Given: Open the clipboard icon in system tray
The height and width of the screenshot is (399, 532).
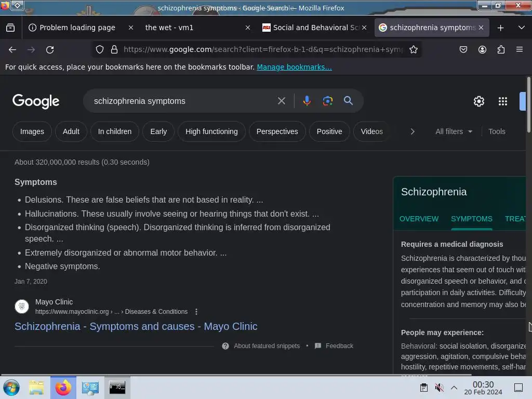Looking at the screenshot, I should point(424,387).
